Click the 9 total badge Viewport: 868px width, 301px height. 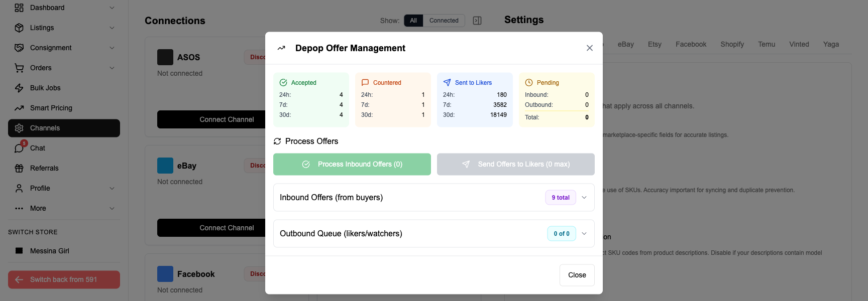[561, 198]
